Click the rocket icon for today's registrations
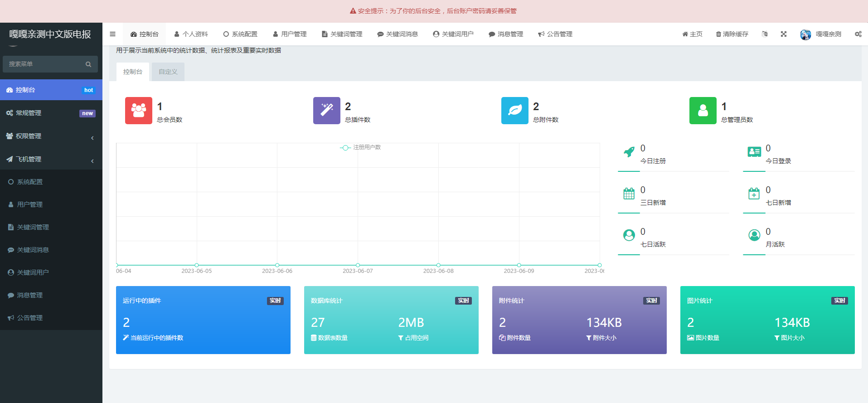Viewport: 868px width, 403px height. 629,152
